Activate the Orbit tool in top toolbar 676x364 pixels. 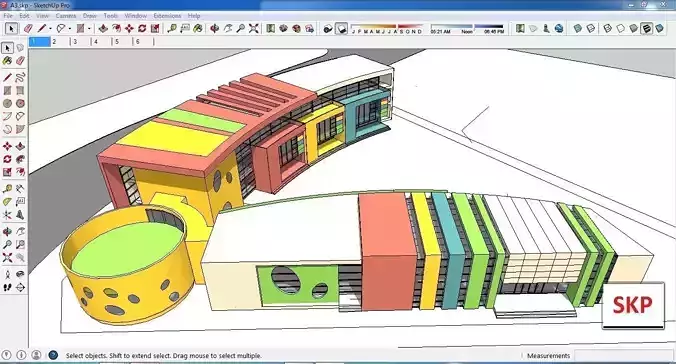pyautogui.click(x=215, y=28)
